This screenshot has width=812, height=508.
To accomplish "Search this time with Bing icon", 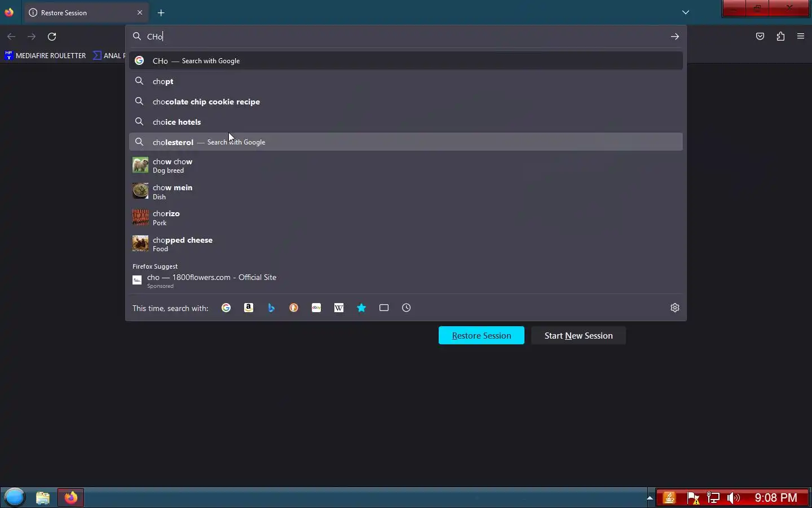I will point(271,308).
